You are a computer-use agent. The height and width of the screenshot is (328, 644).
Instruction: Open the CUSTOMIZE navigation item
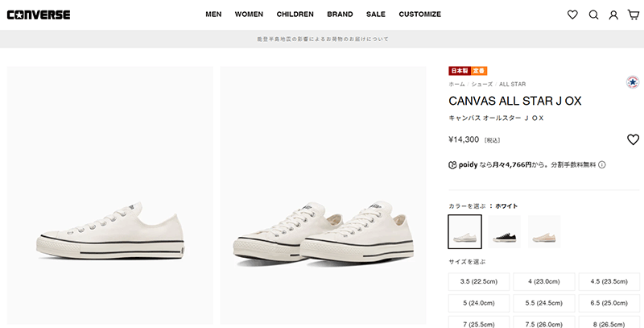click(x=419, y=15)
